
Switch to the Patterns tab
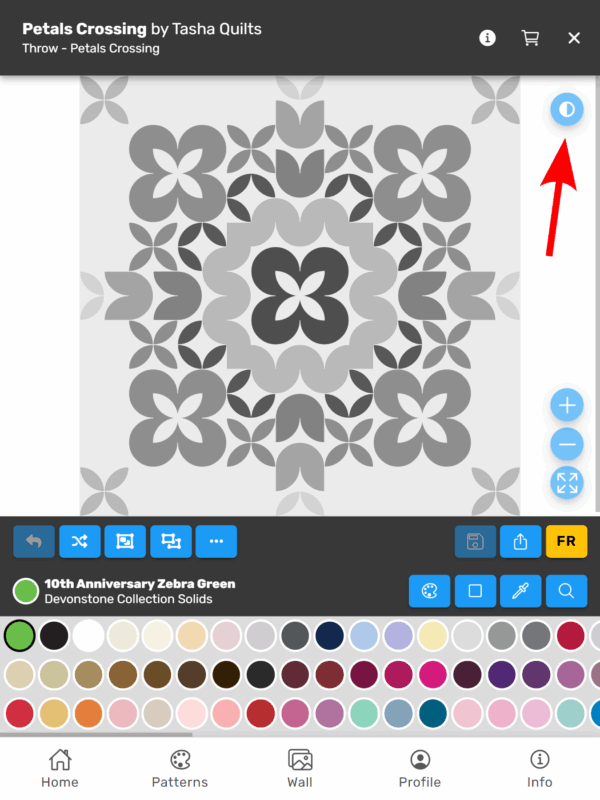(180, 769)
